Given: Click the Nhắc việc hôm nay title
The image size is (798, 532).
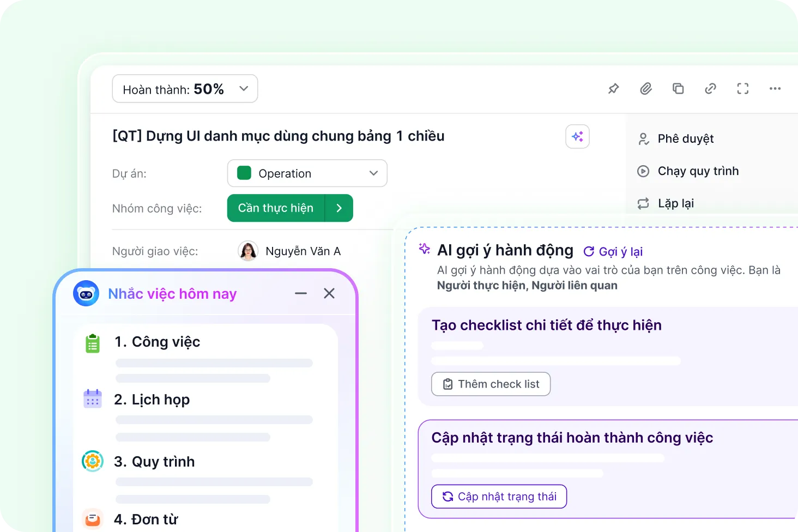Looking at the screenshot, I should click(x=172, y=294).
